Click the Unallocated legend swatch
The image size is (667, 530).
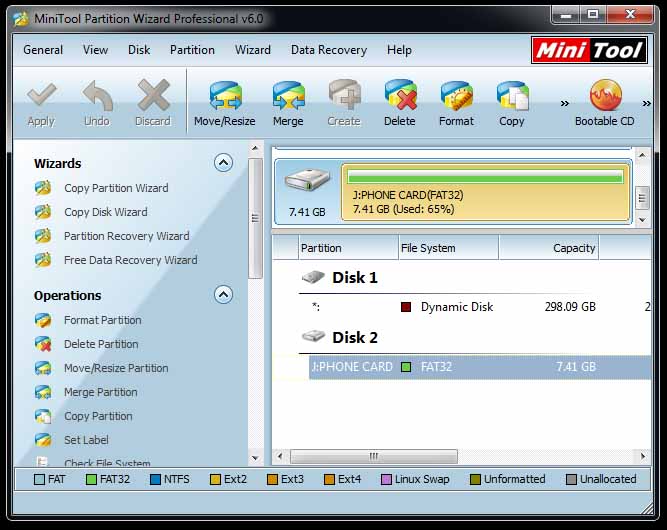coord(571,479)
